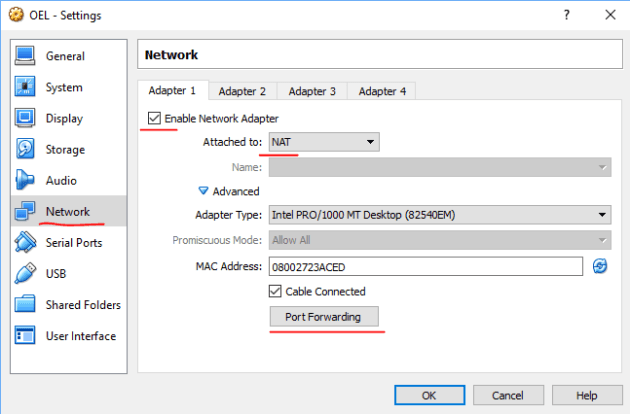Click the Audio speaker icon
The image size is (630, 414).
click(x=25, y=180)
